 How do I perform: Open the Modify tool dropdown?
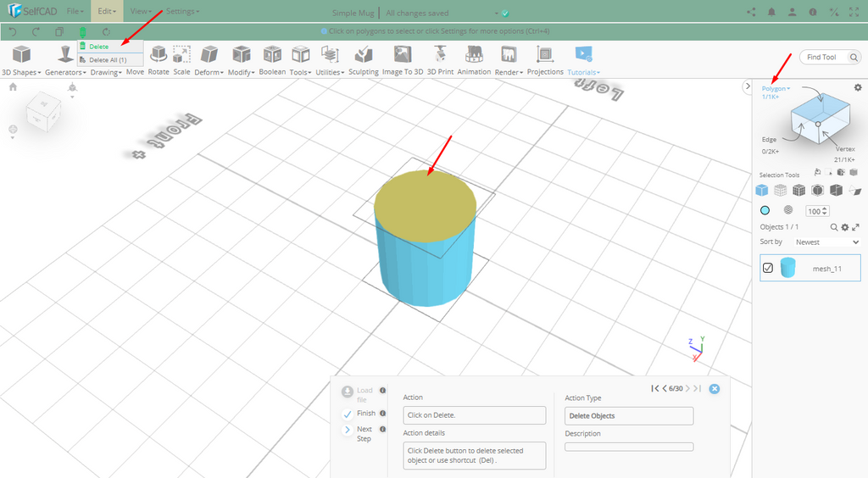coord(241,61)
